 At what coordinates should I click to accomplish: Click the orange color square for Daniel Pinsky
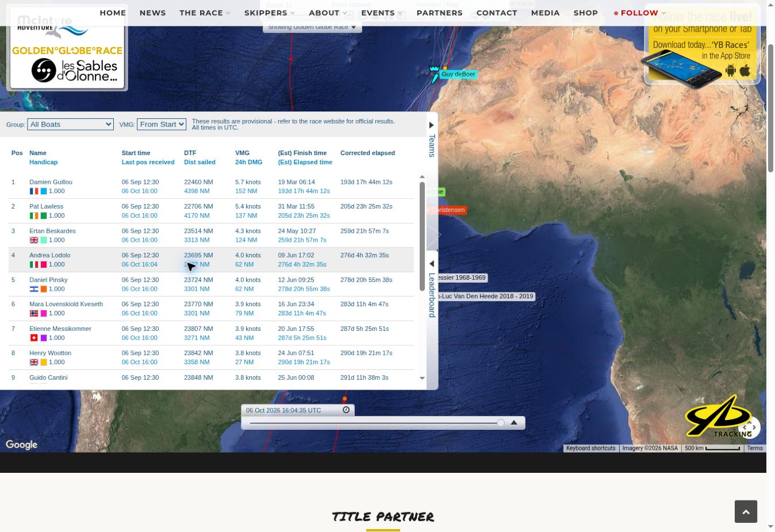44,290
